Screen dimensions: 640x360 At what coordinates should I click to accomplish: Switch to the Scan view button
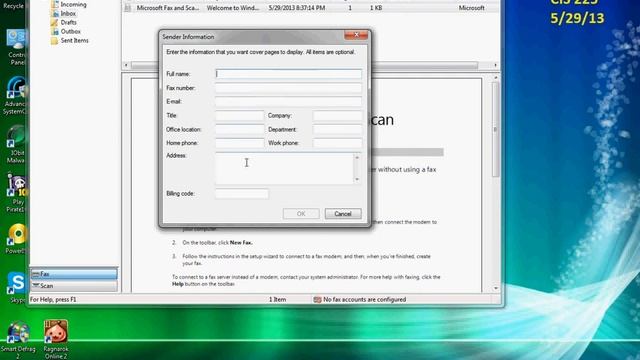coord(74,286)
